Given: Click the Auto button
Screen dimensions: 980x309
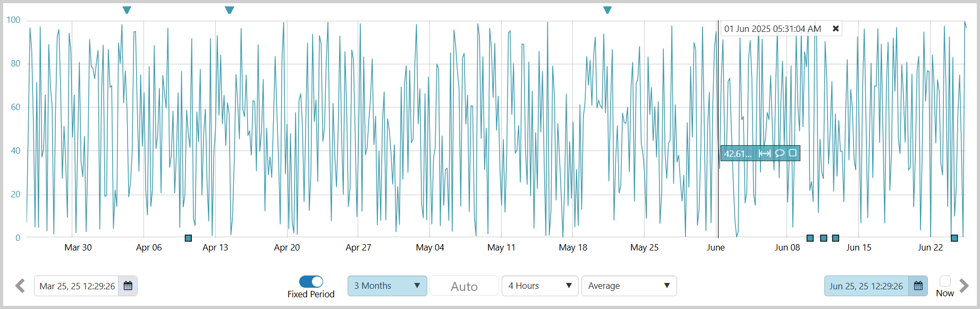Looking at the screenshot, I should 464,287.
